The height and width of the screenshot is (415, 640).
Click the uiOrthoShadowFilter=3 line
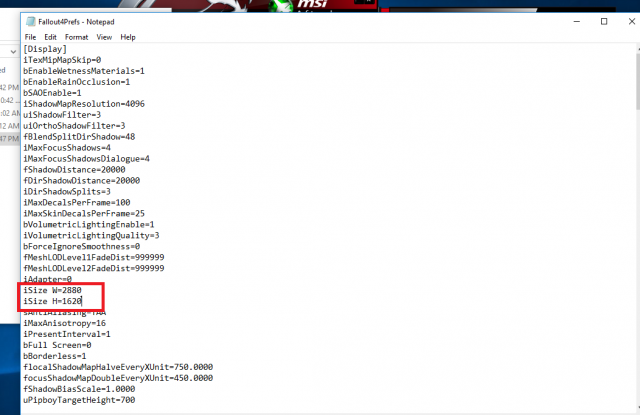tap(74, 126)
